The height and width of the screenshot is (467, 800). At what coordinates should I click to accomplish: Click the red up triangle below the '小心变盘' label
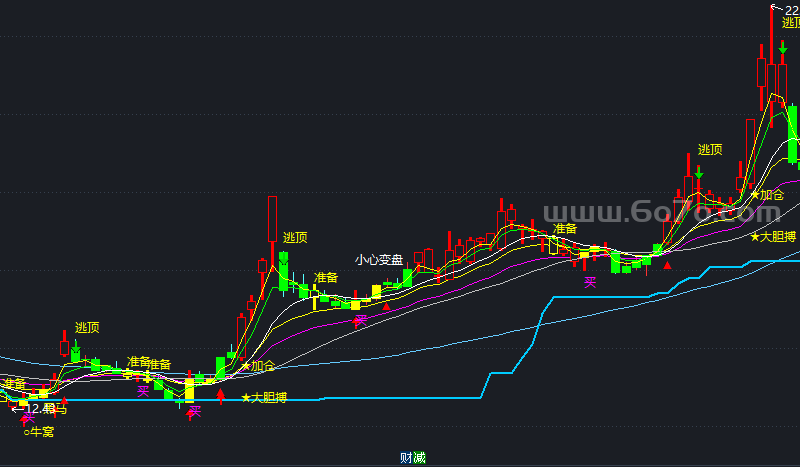pos(386,306)
